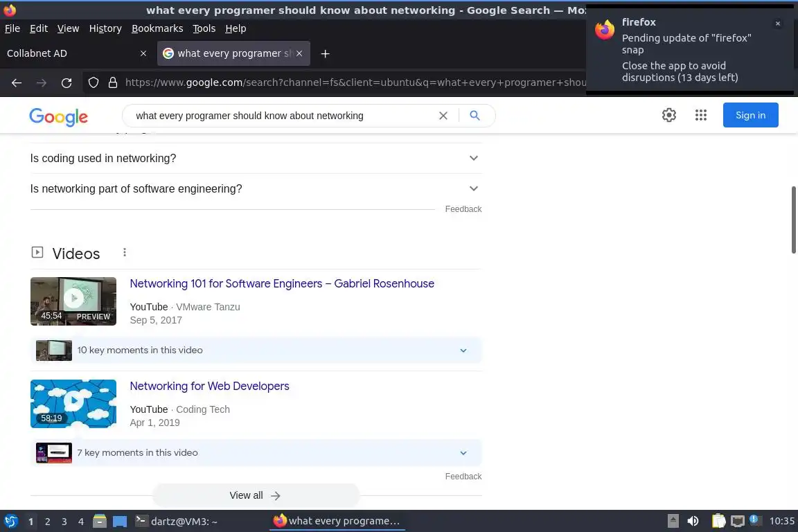
Task: Dismiss the firefox snap update notification
Action: [778, 24]
